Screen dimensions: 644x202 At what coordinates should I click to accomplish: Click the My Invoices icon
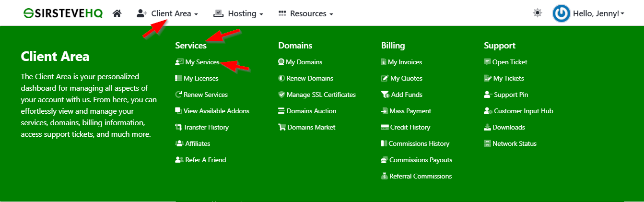tap(384, 62)
